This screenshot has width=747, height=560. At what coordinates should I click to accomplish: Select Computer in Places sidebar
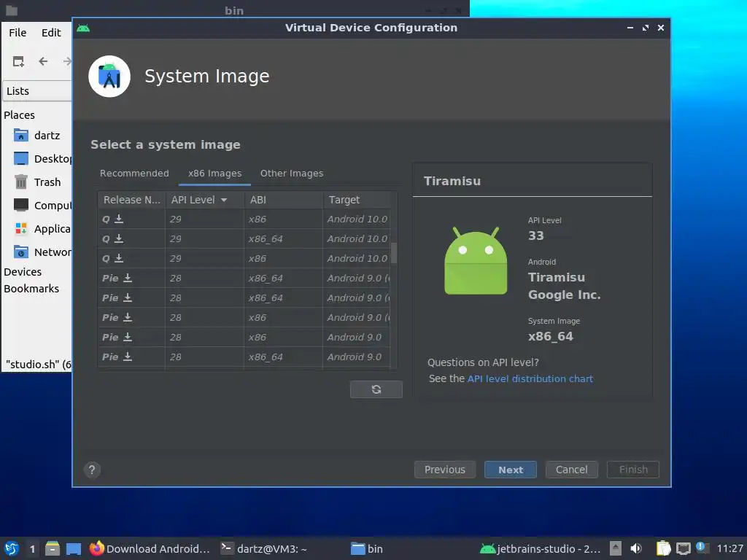point(42,205)
